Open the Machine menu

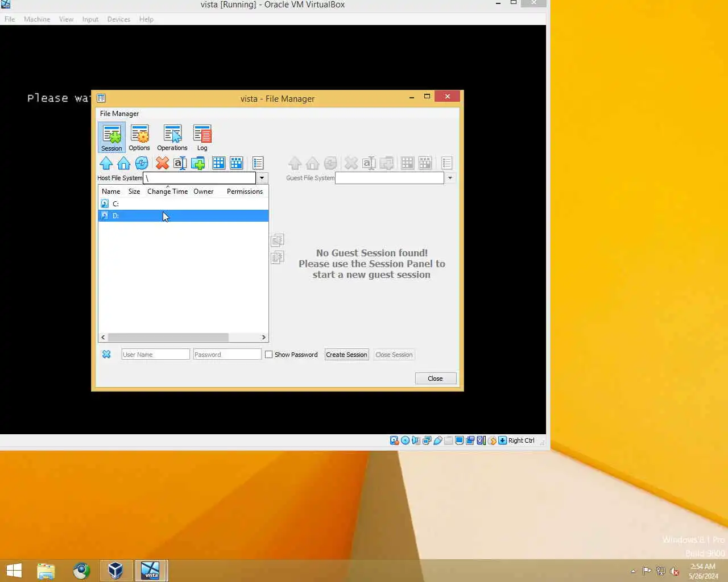pos(37,19)
